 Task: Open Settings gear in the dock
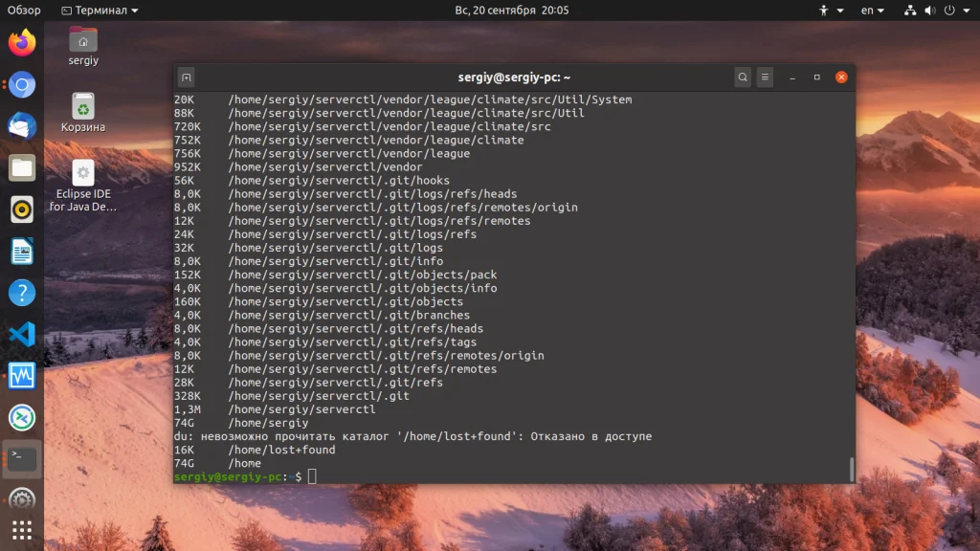click(22, 499)
